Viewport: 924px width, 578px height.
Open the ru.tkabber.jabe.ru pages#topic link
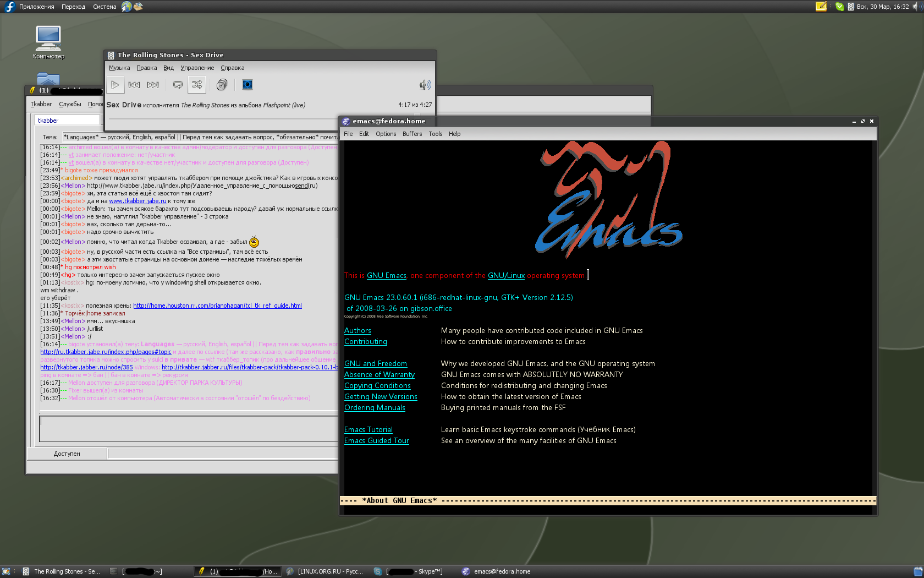pos(106,352)
